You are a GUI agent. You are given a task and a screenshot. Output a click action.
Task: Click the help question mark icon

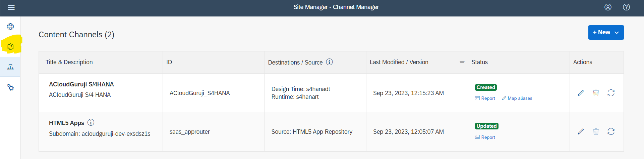(x=626, y=7)
